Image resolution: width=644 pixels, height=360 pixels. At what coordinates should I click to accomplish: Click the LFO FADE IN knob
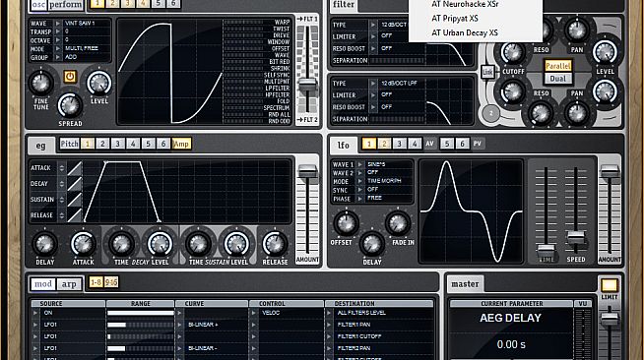tap(398, 223)
